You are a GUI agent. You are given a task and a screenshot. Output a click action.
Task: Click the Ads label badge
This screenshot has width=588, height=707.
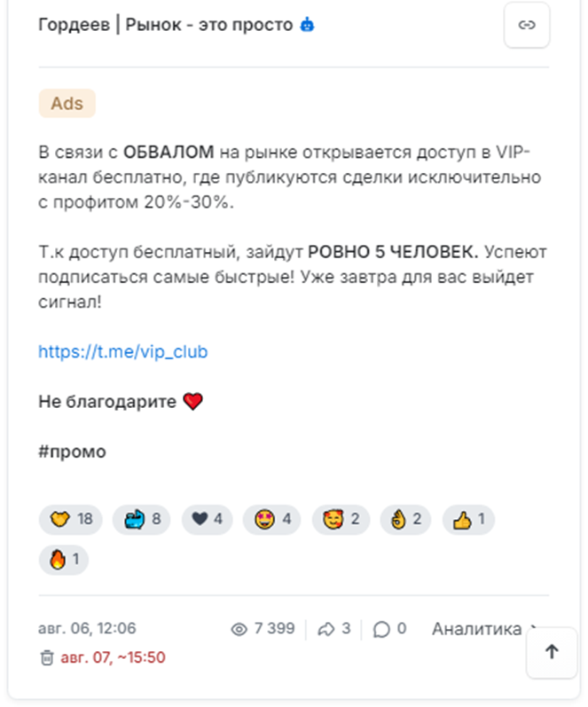[x=67, y=103]
